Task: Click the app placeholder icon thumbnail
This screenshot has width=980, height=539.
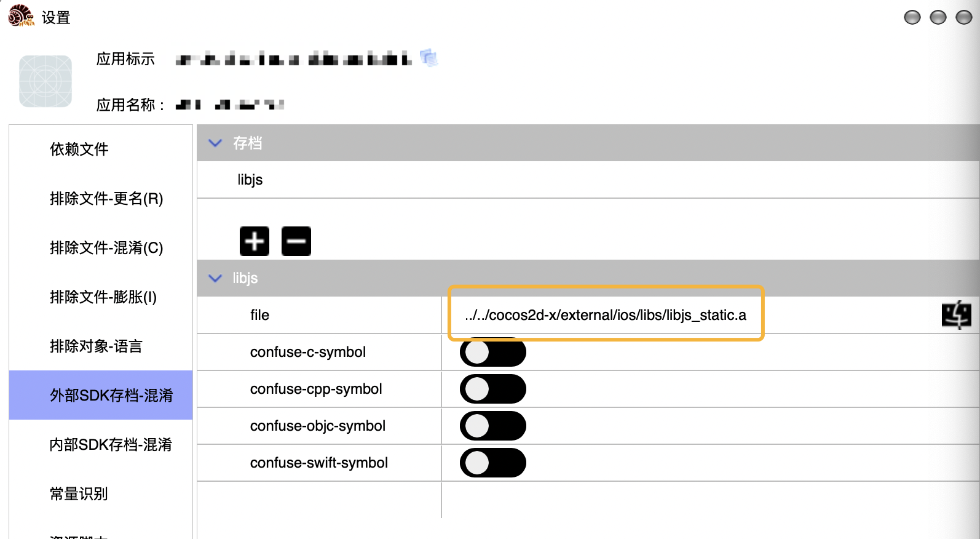Action: click(45, 81)
